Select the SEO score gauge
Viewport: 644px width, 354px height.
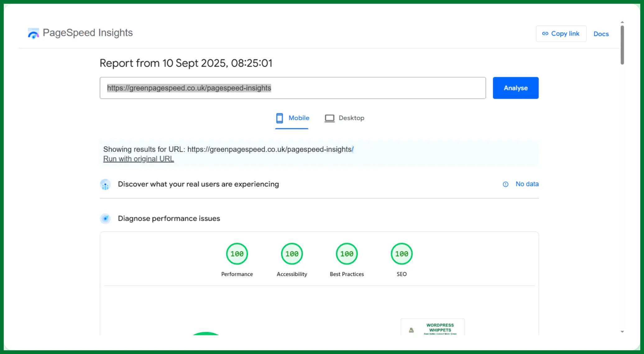click(402, 254)
